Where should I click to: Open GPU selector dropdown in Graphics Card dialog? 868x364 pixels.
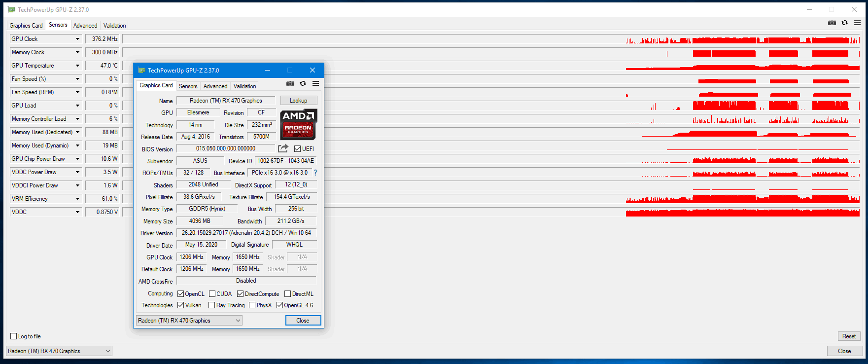click(189, 321)
